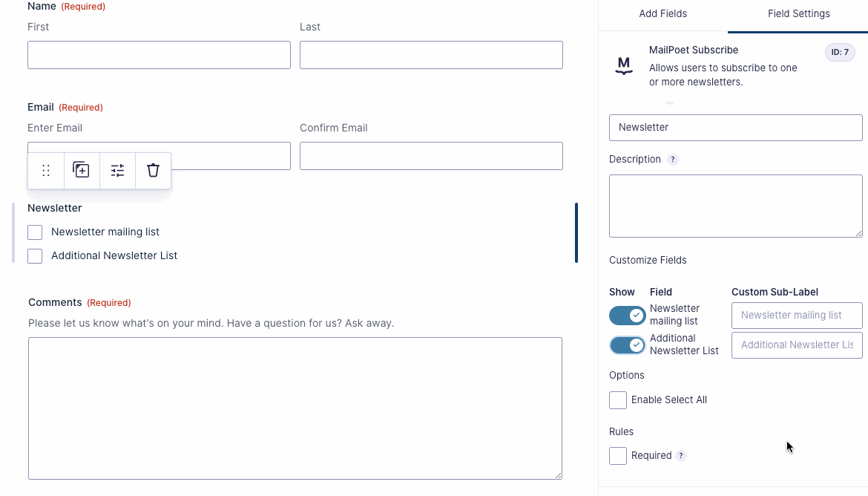Click help icon beside Required rule
Image resolution: width=868 pixels, height=496 pixels.
tap(681, 456)
